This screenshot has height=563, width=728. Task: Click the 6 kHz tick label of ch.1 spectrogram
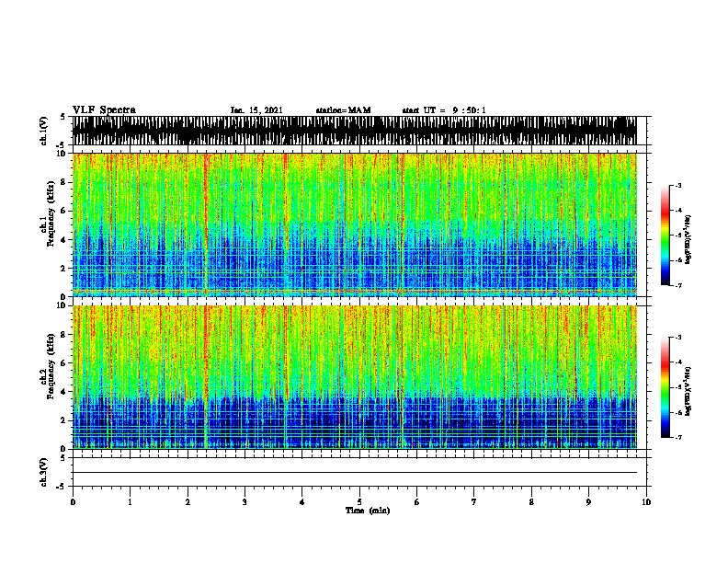[64, 211]
